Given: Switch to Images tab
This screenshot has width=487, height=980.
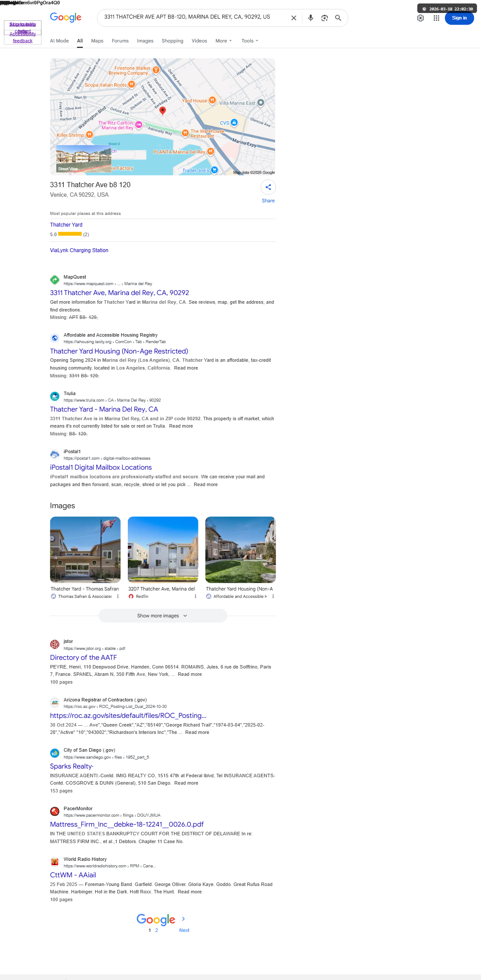Looking at the screenshot, I should 145,41.
